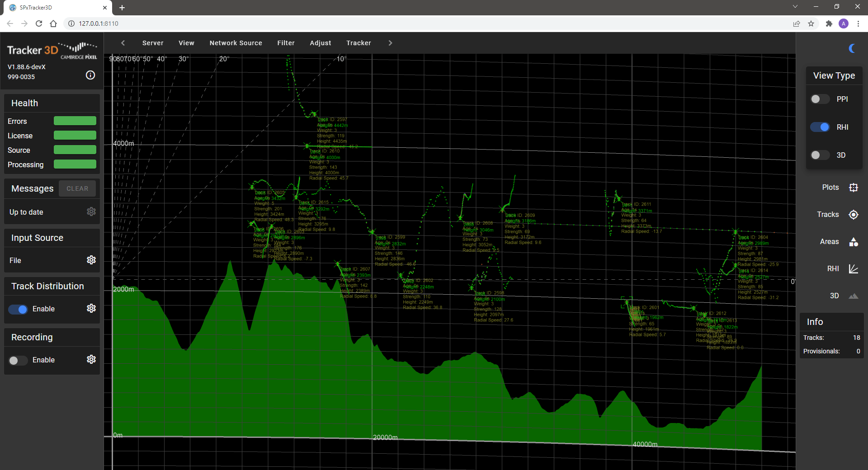Open the Network Source menu
Viewport: 868px width, 470px height.
point(236,43)
